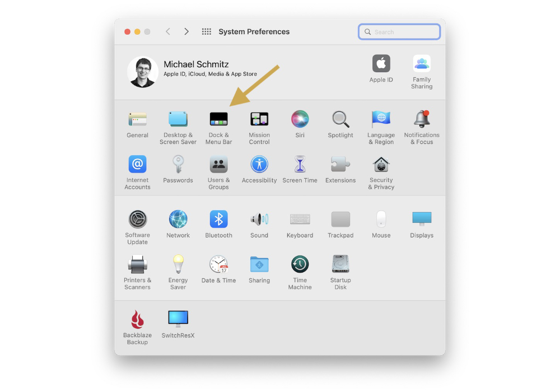Click the Search field
The image size is (560, 392).
coord(399,32)
